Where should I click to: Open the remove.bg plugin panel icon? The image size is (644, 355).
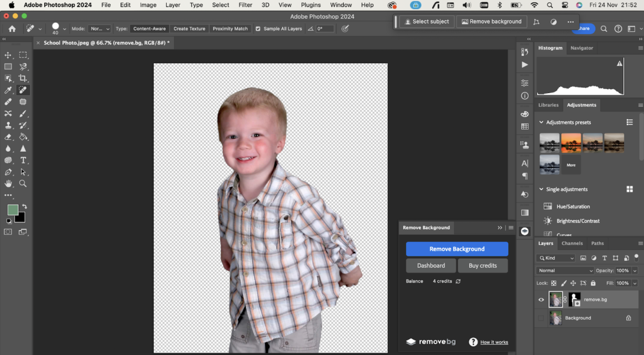tap(525, 231)
